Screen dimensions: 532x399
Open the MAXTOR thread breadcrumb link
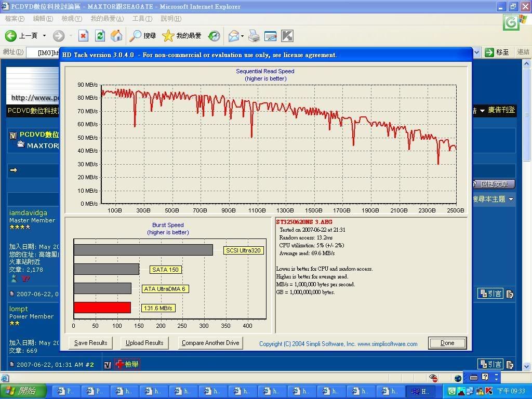[x=43, y=145]
